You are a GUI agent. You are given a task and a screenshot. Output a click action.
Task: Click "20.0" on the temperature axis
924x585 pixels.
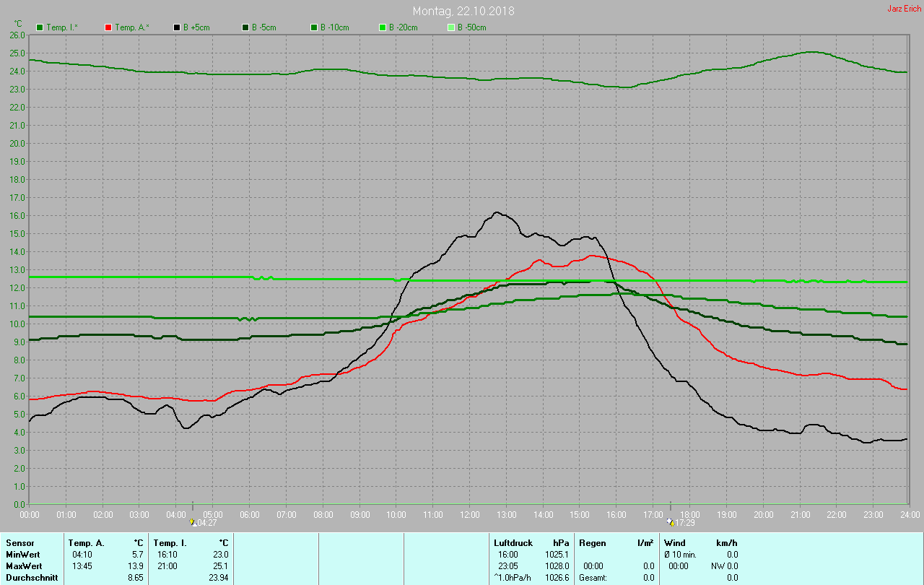click(x=18, y=143)
